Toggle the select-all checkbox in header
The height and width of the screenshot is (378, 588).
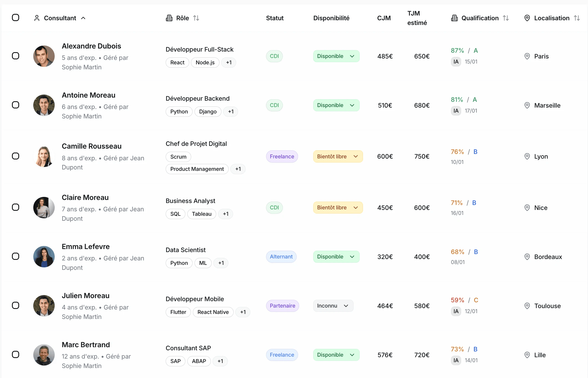point(16,18)
